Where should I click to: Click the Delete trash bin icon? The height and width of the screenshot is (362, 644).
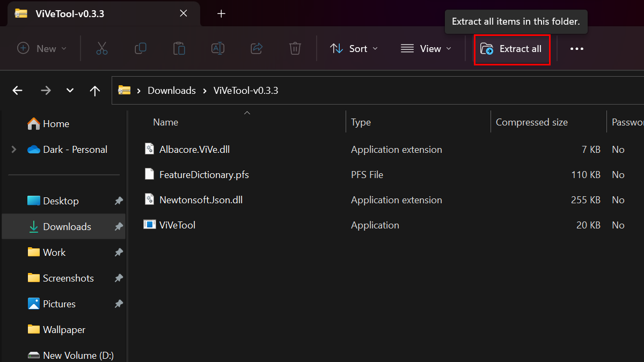(x=295, y=49)
